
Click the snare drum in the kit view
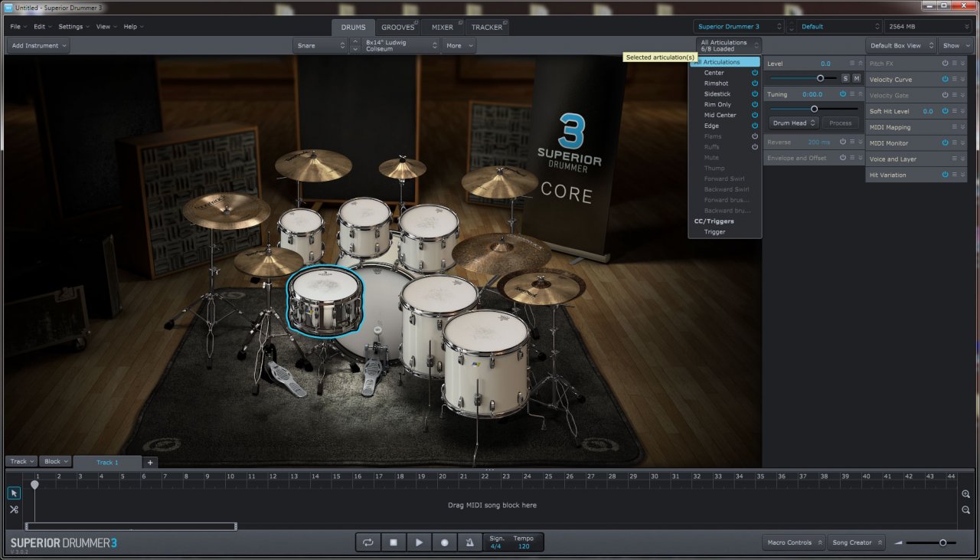(325, 300)
